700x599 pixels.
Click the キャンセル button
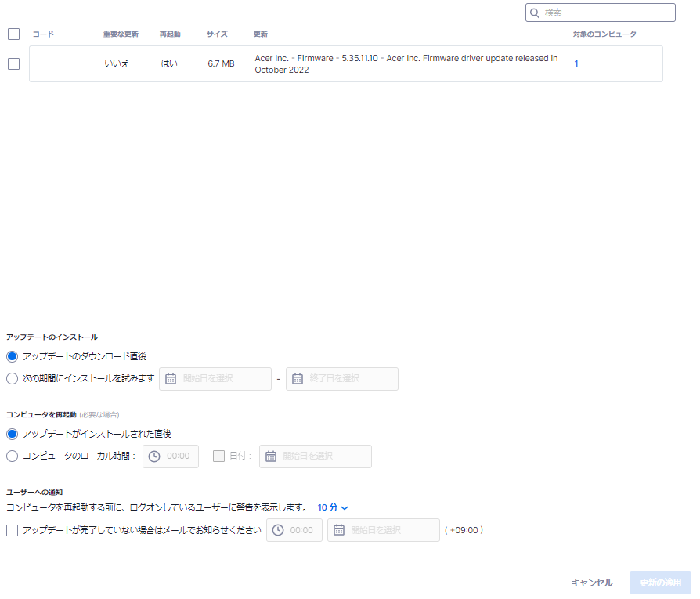[x=592, y=583]
